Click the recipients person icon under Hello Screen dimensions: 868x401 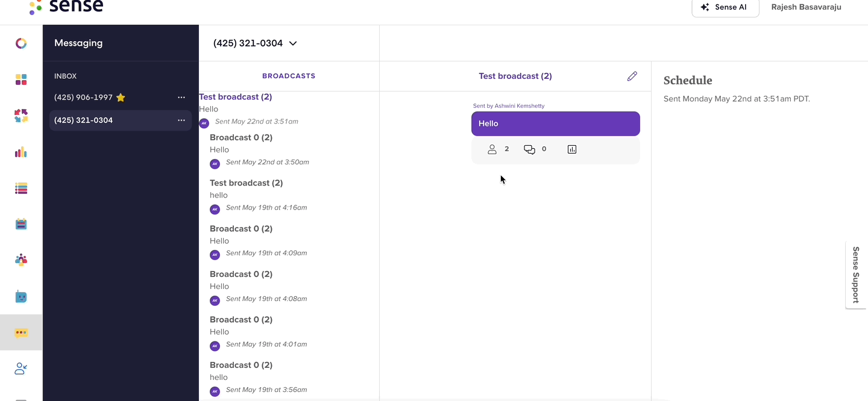[492, 149]
